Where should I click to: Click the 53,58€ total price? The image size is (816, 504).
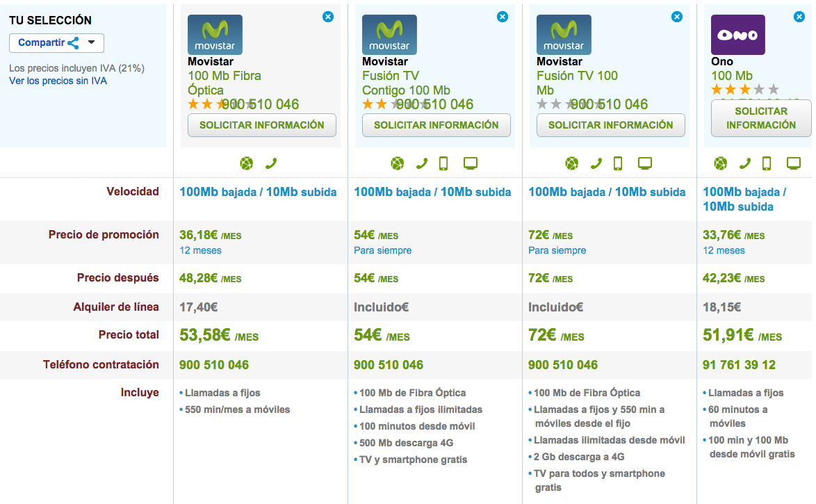(218, 335)
